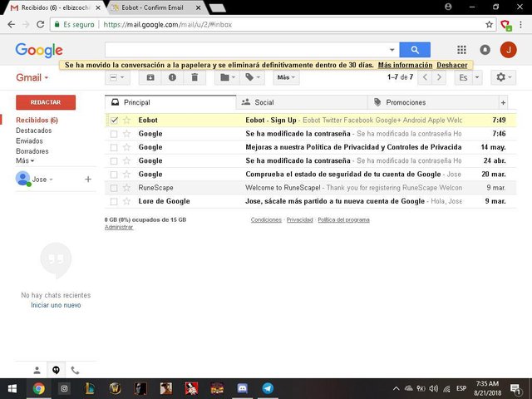The image size is (532, 399).
Task: Open Chrome three-dot menu
Action: pos(520,24)
